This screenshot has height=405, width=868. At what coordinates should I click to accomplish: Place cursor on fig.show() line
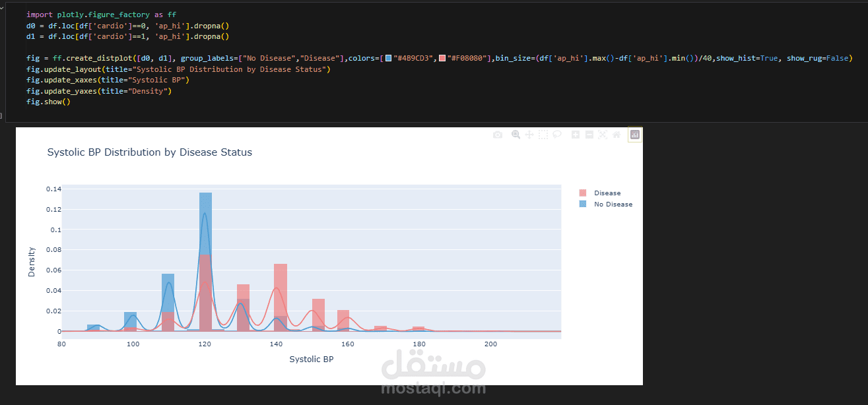(x=48, y=102)
